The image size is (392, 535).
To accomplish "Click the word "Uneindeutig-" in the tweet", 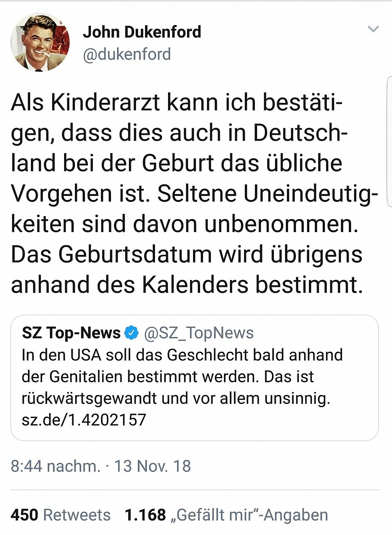I will click(310, 194).
